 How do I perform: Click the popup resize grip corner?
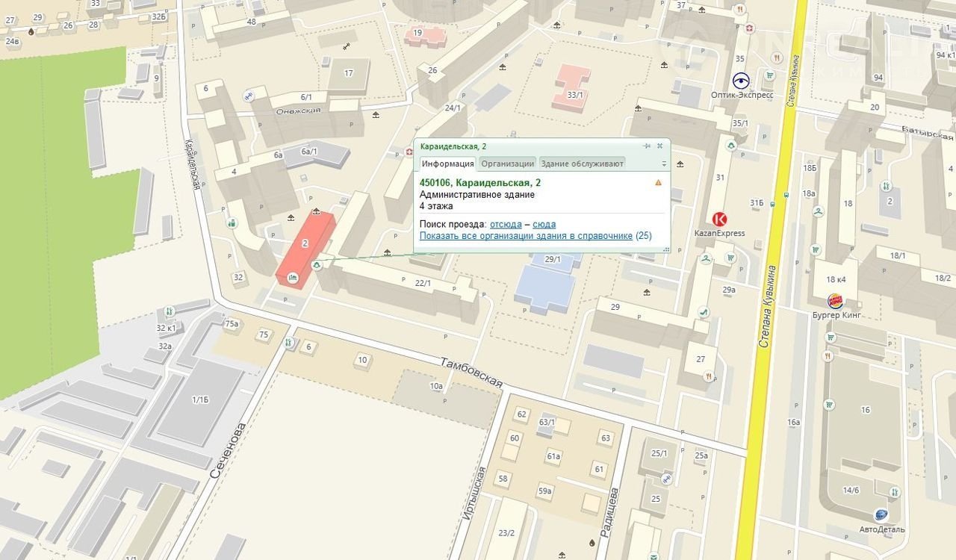[x=666, y=250]
